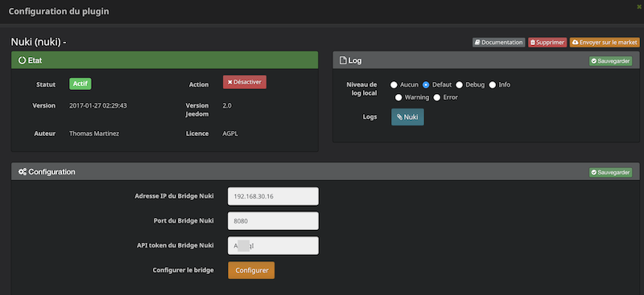Select the Defaut log level

[x=426, y=85]
